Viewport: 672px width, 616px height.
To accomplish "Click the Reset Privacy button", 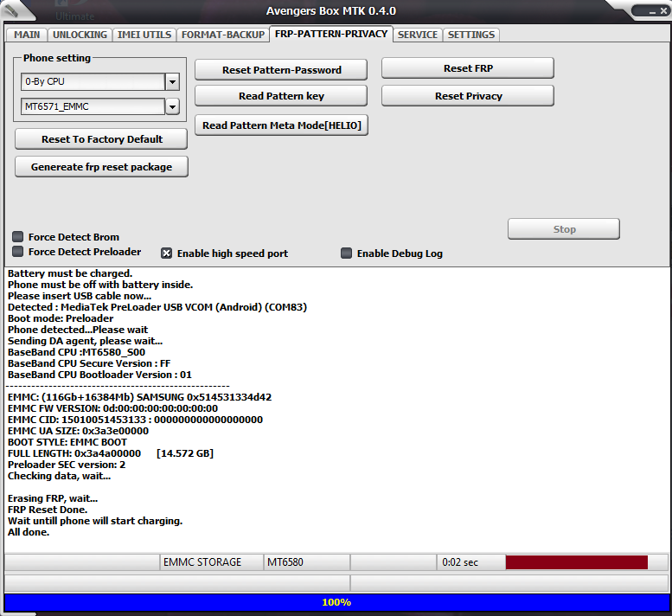I will point(468,96).
